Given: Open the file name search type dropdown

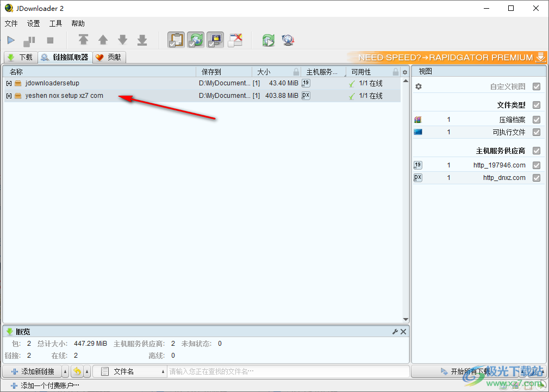Looking at the screenshot, I should tap(129, 371).
